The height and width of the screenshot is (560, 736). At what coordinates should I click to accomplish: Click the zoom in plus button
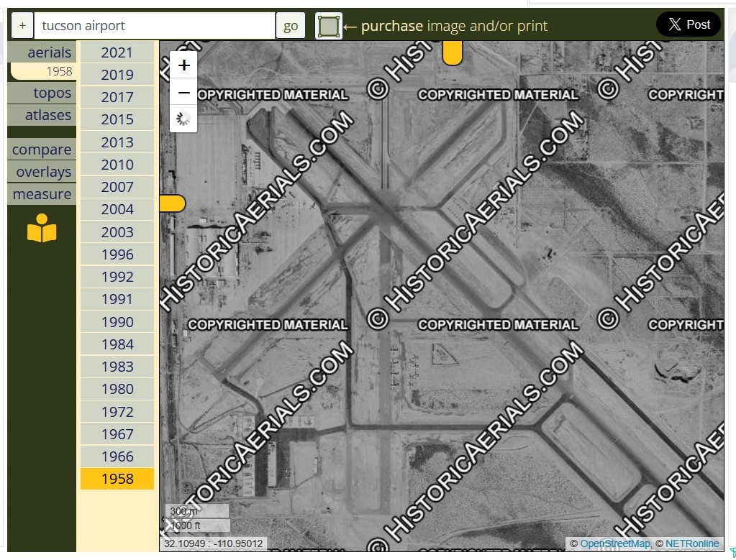coord(183,65)
